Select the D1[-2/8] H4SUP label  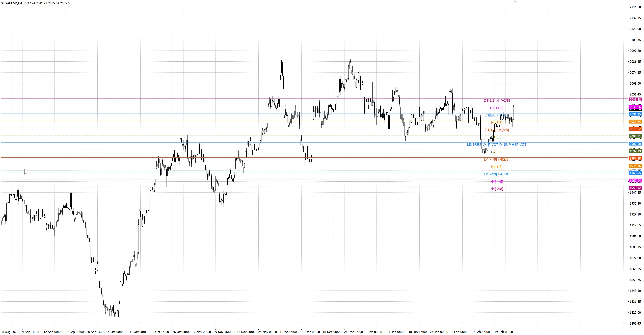click(x=496, y=174)
